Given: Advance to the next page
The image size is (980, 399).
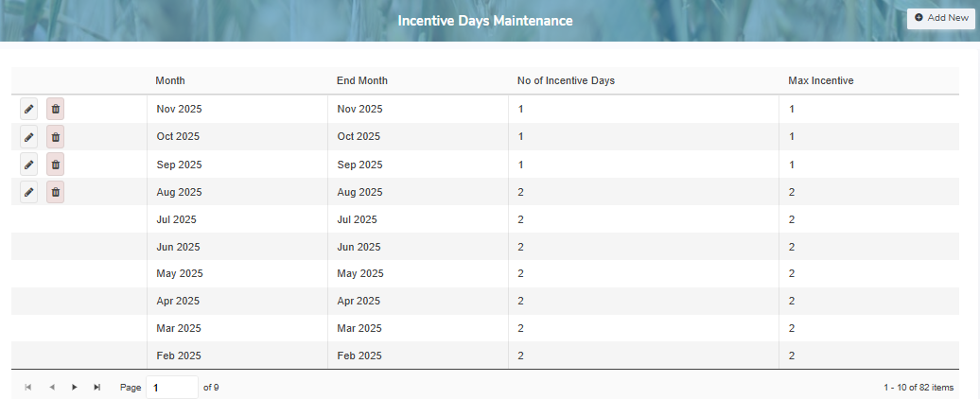Looking at the screenshot, I should tap(75, 388).
